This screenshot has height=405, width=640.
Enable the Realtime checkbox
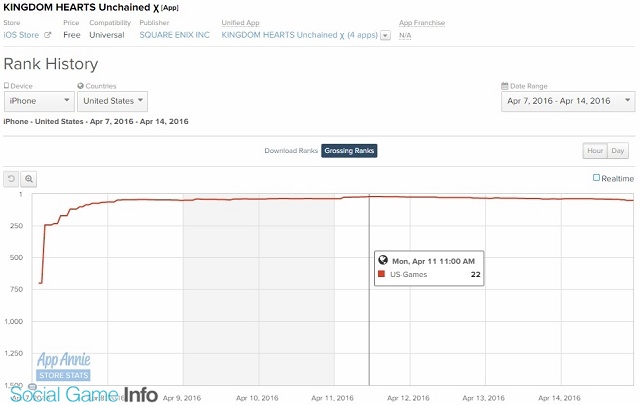pos(597,178)
